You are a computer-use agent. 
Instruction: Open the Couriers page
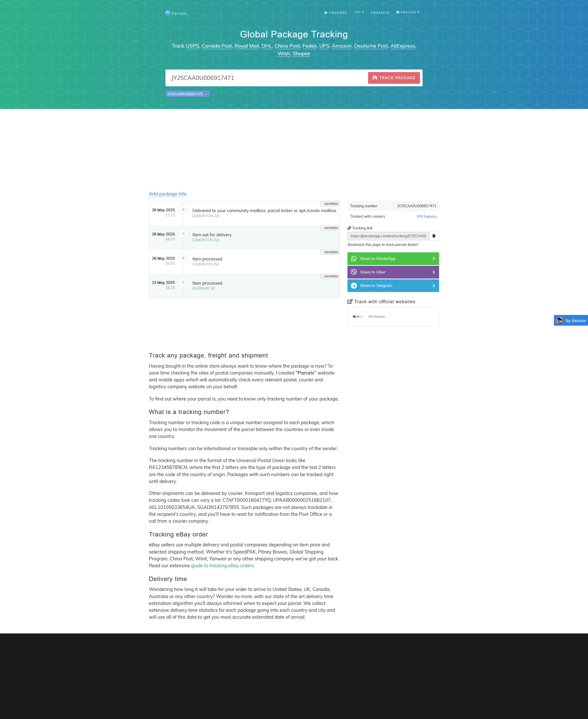pos(335,13)
